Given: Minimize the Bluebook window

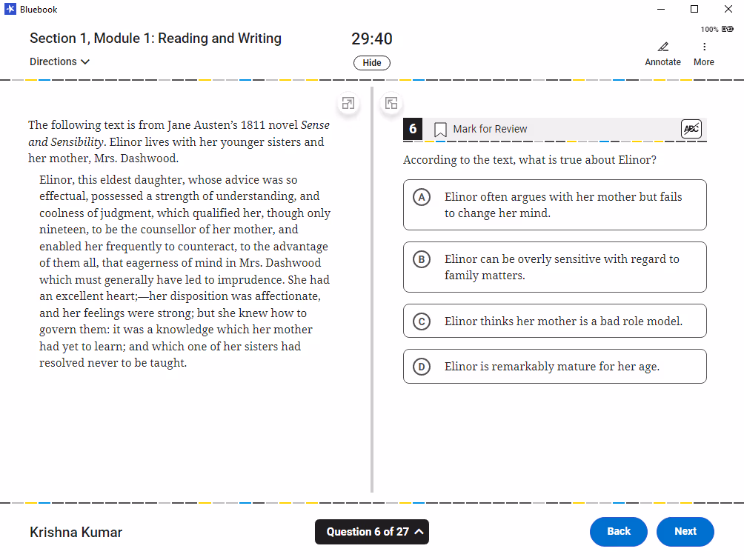Looking at the screenshot, I should click(661, 9).
